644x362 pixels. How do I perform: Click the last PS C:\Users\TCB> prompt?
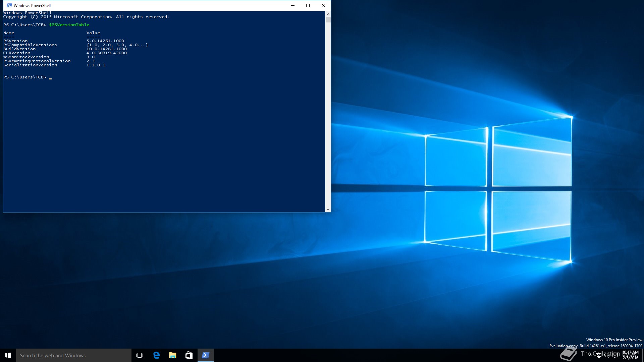pos(25,77)
